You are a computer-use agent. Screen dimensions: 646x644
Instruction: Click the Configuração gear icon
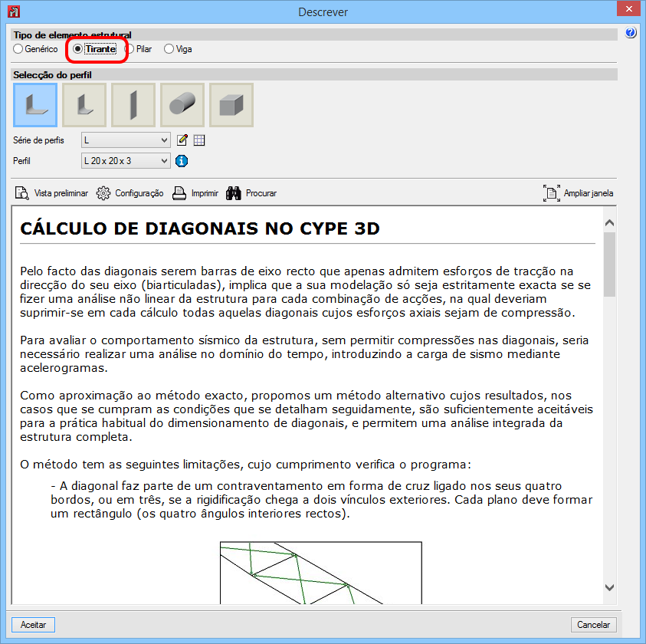click(103, 193)
